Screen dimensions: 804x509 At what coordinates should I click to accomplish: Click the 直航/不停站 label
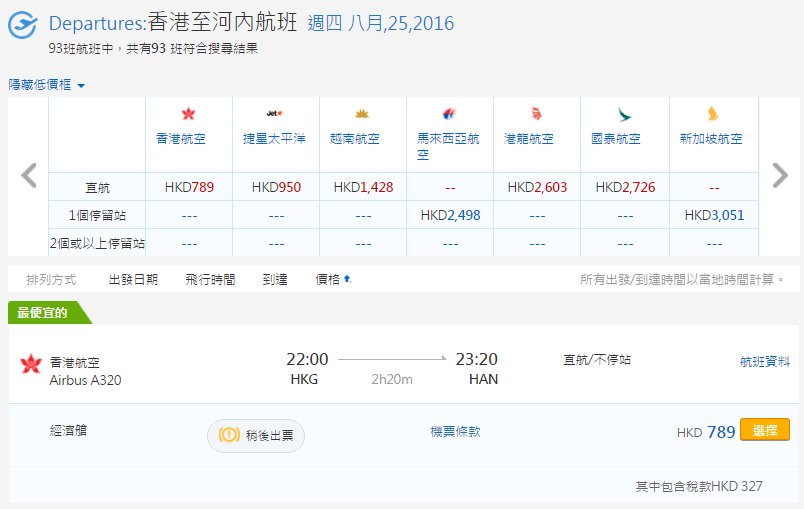pos(597,360)
